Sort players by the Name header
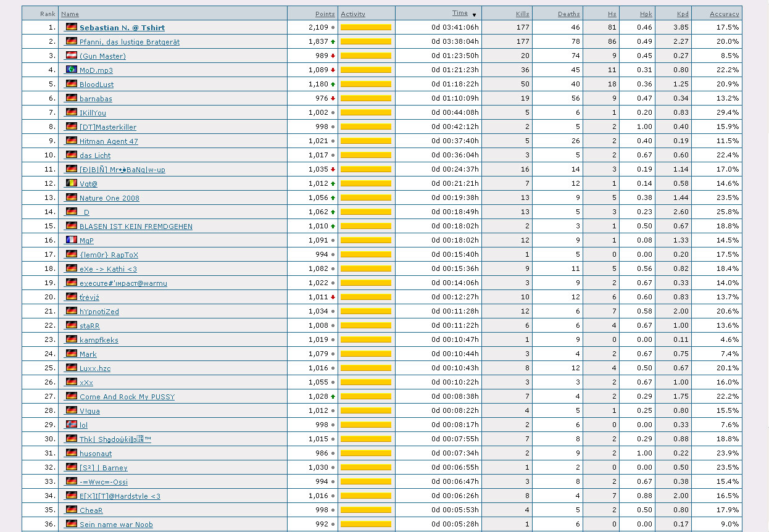This screenshot has width=769, height=532. click(x=70, y=14)
